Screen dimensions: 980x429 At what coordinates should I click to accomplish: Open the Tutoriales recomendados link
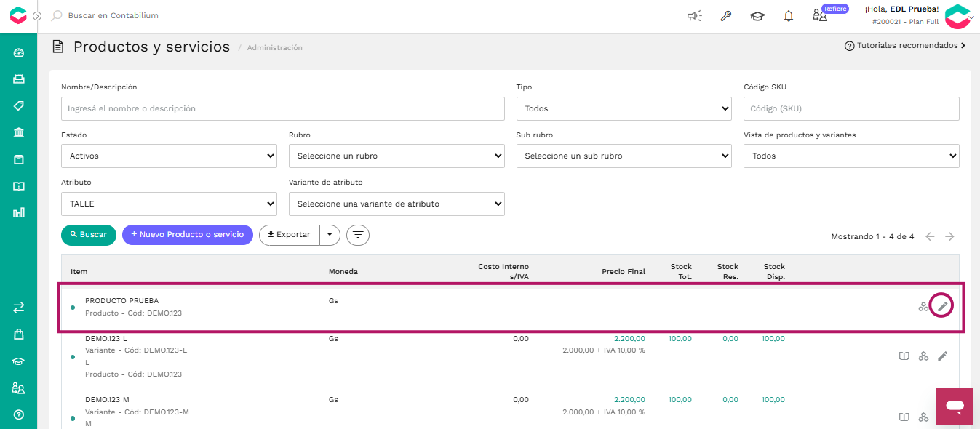(x=905, y=45)
